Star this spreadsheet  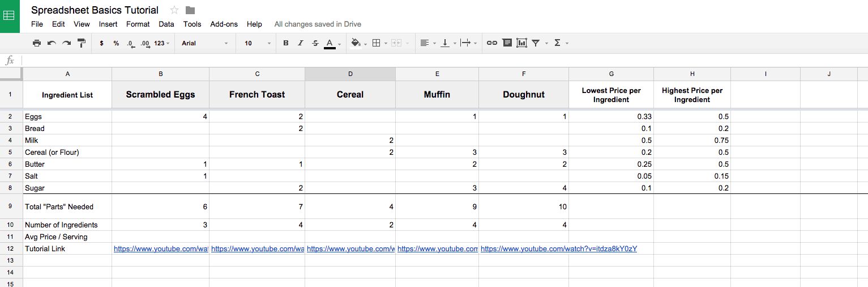tap(174, 10)
